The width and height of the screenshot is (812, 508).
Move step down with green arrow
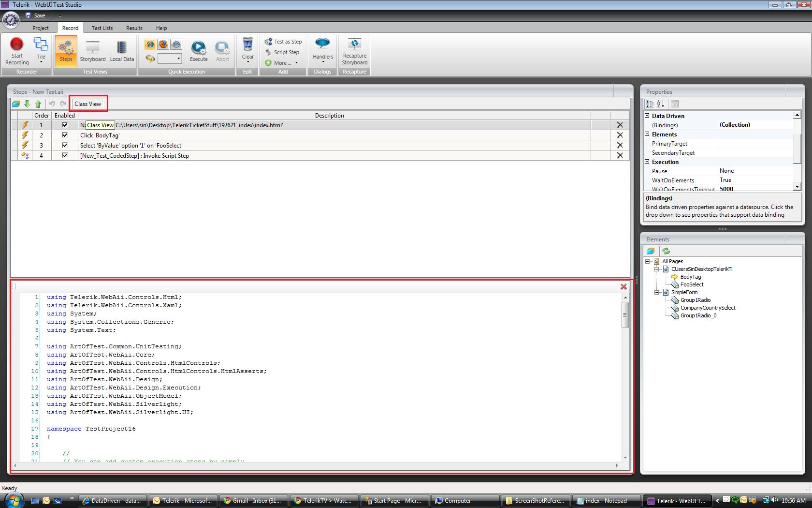pyautogui.click(x=27, y=104)
